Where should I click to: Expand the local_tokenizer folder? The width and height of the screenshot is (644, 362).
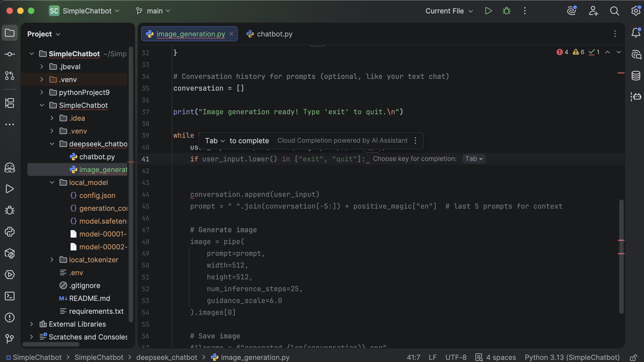pyautogui.click(x=52, y=260)
